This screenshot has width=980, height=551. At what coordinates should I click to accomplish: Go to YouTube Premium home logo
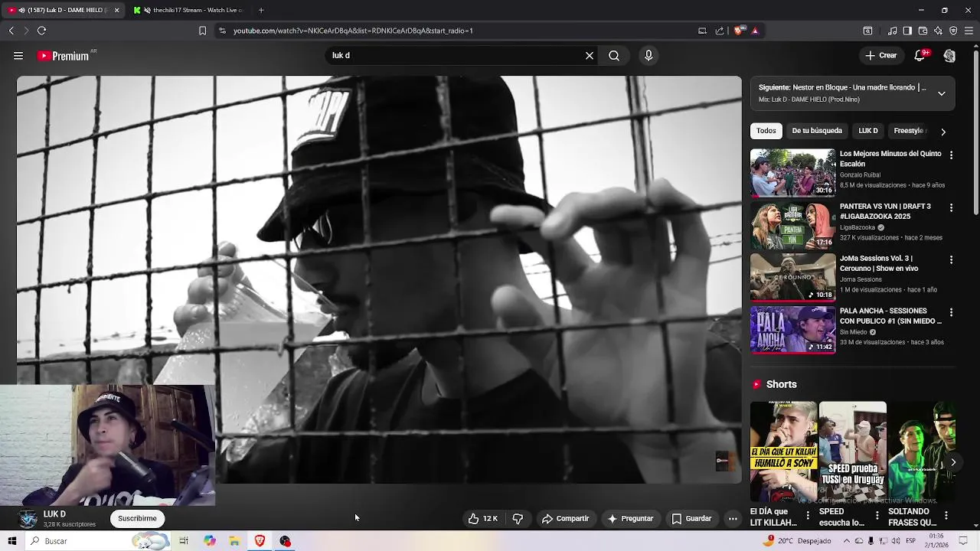coord(64,56)
